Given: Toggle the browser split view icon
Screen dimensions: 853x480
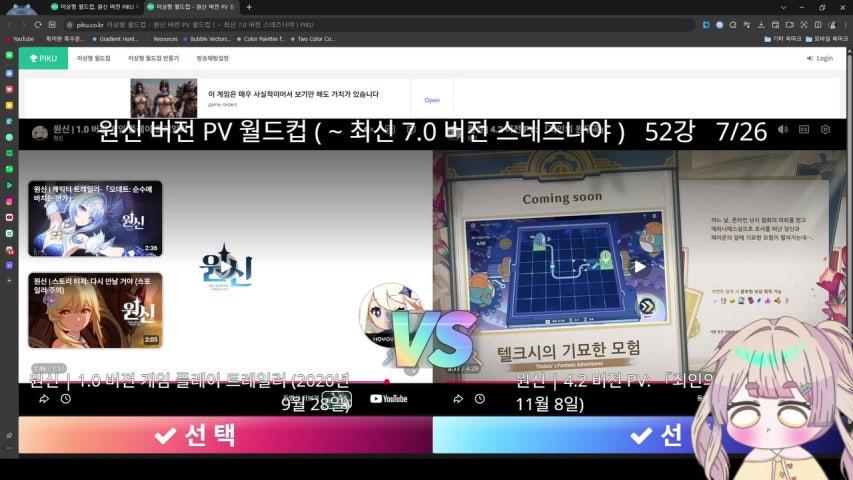Looking at the screenshot, I should 818,25.
